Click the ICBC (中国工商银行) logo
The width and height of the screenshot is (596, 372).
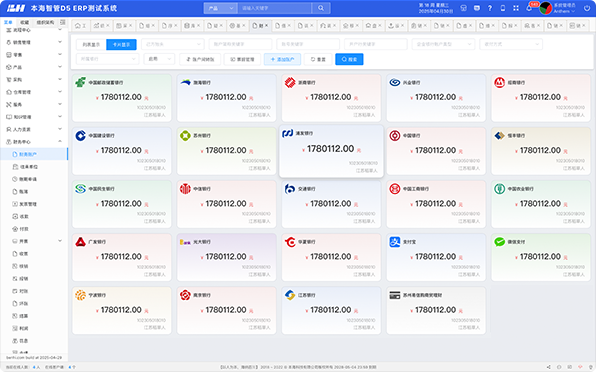395,188
